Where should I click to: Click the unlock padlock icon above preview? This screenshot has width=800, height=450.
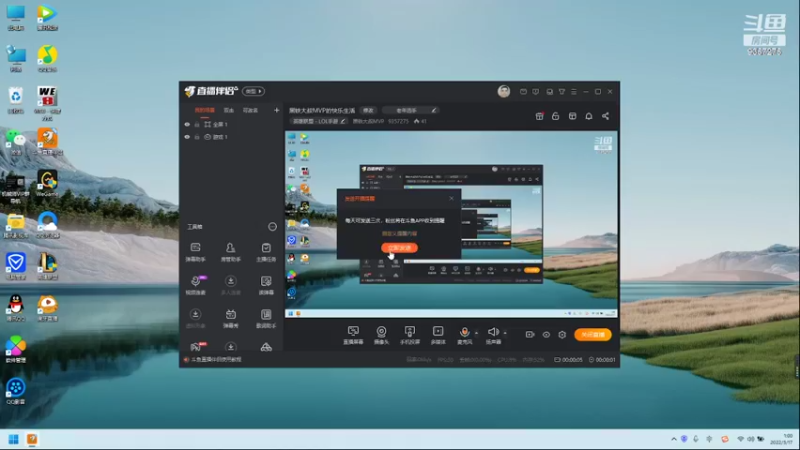(x=556, y=116)
